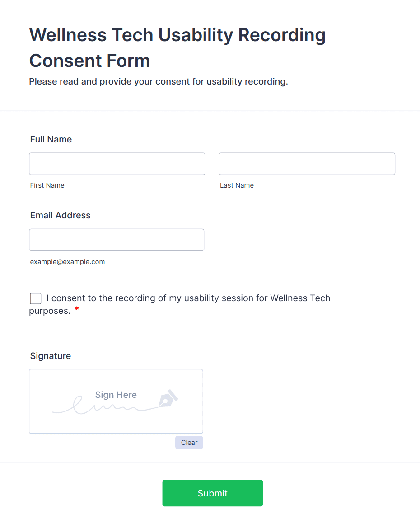
Task: Click the red required asterisk
Action: pos(77,310)
